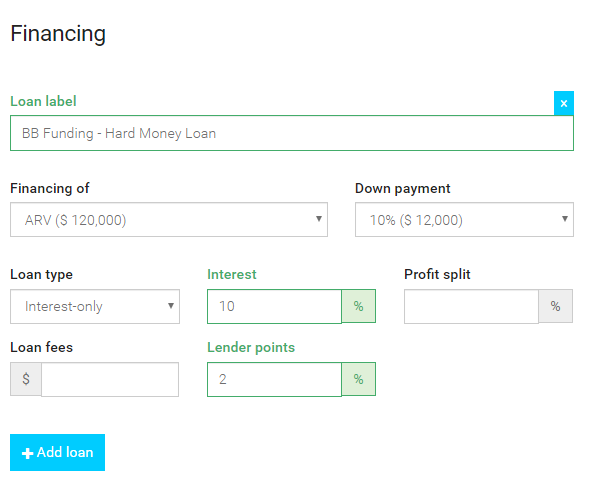
Task: Click the arrow on Loan type dropdown
Action: coord(171,306)
